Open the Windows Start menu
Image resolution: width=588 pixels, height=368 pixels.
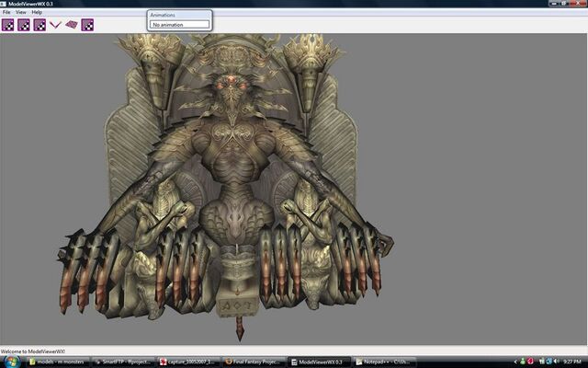(x=11, y=362)
